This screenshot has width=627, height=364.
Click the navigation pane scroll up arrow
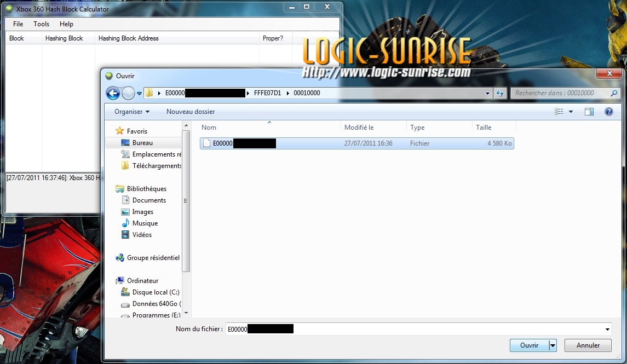pyautogui.click(x=186, y=126)
